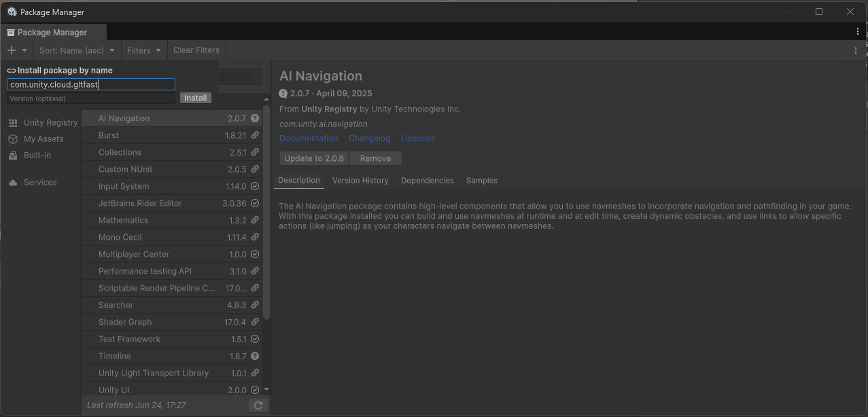Click the Version (optional) field
This screenshot has width=868, height=417.
91,98
